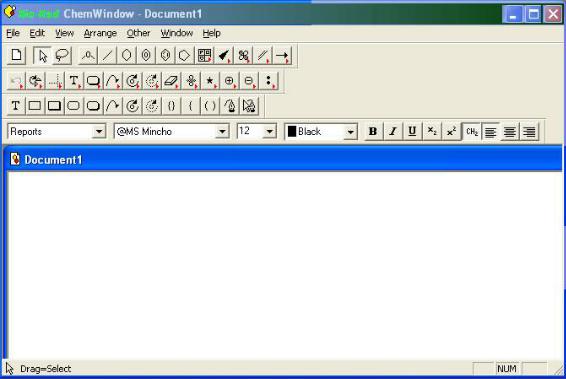566x379 pixels.
Task: Select the parentheses brackets tool
Action: click(210, 106)
